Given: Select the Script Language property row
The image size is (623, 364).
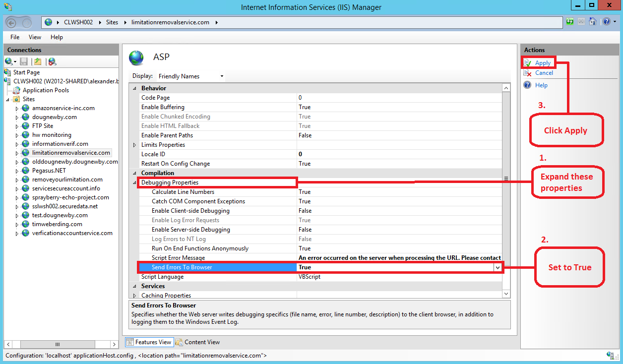Looking at the screenshot, I should (320, 277).
